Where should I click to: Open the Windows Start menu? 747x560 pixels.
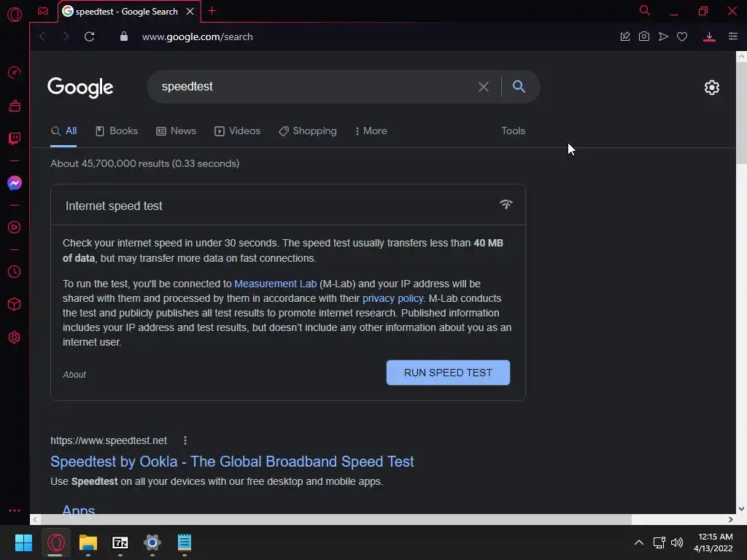[x=23, y=542]
